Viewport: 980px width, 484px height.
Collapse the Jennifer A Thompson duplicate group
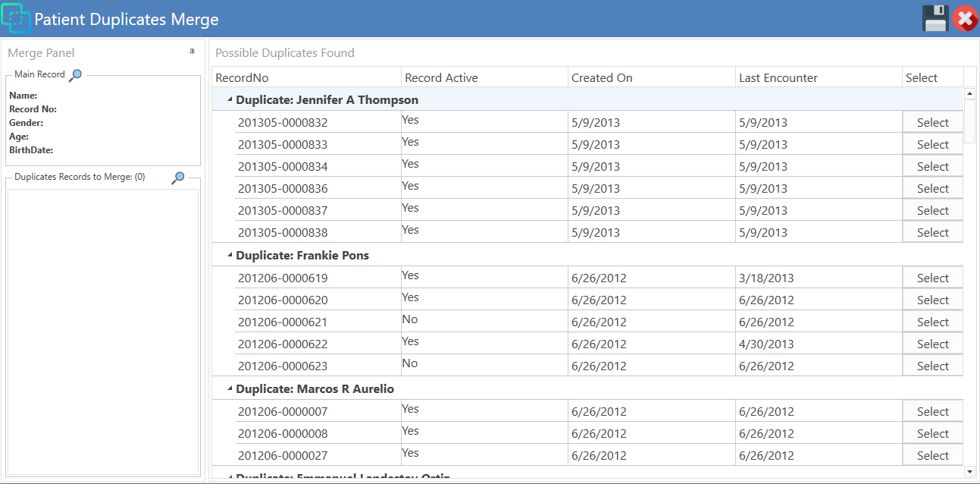click(x=230, y=99)
